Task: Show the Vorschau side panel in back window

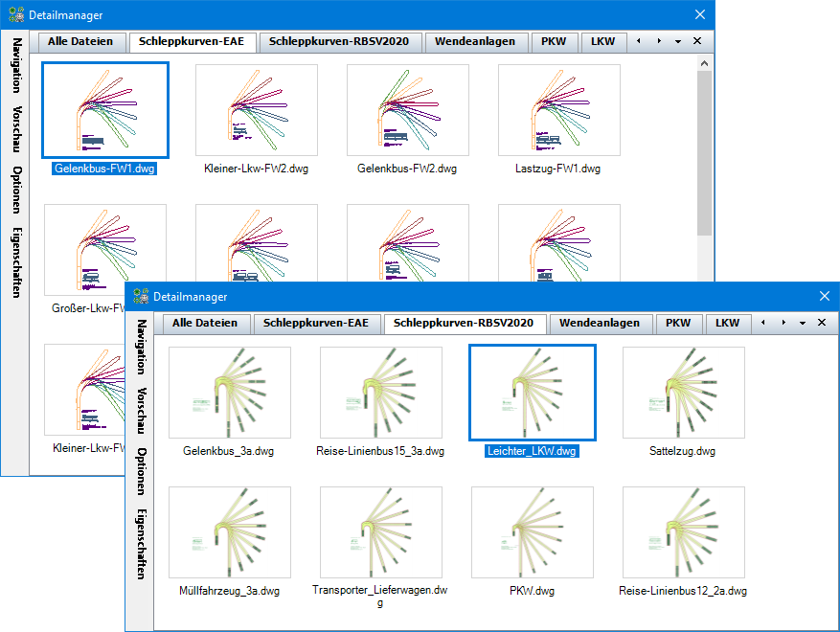Action: (17, 129)
